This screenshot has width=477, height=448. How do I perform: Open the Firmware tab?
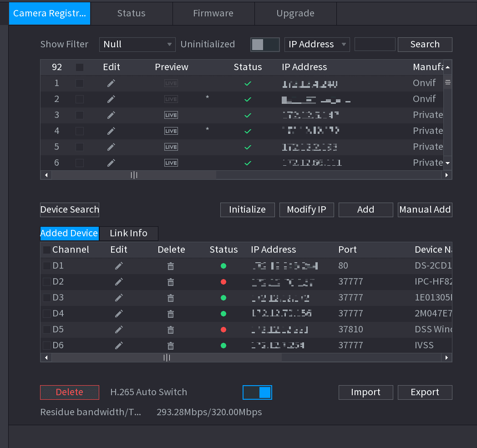tap(213, 13)
